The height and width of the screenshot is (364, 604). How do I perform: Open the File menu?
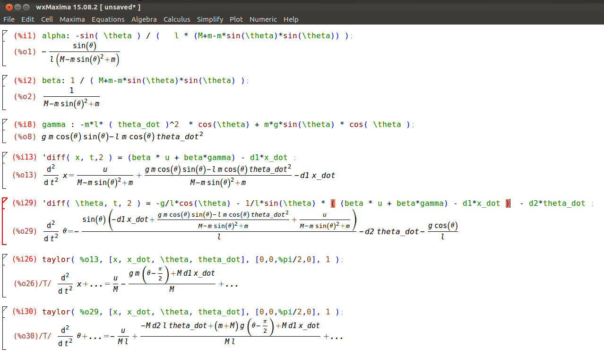tap(9, 19)
